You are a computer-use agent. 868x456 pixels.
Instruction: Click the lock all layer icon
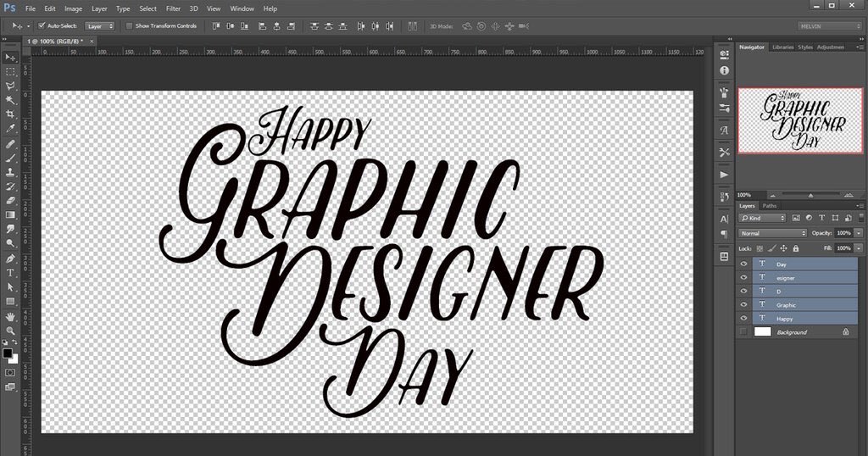click(795, 248)
